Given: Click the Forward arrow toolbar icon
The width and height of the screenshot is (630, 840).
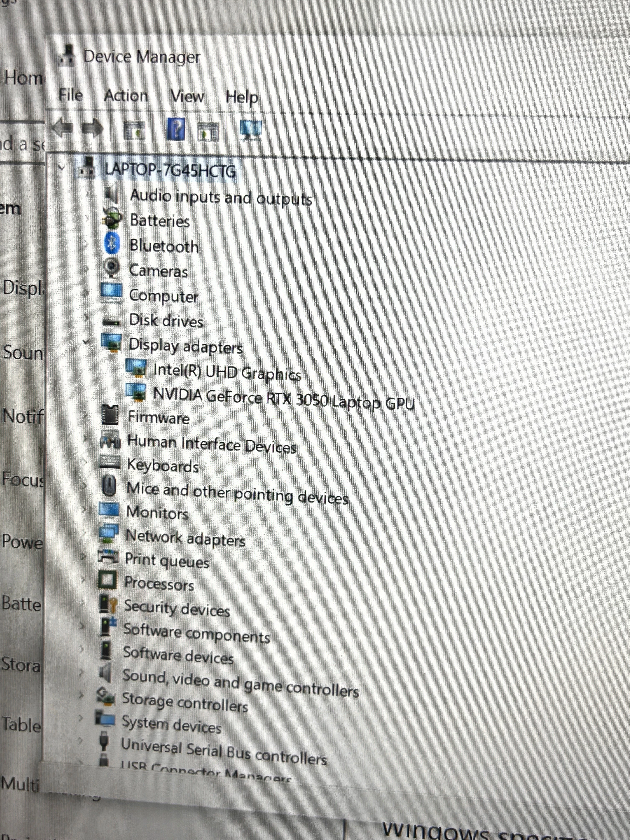Looking at the screenshot, I should pos(93,128).
